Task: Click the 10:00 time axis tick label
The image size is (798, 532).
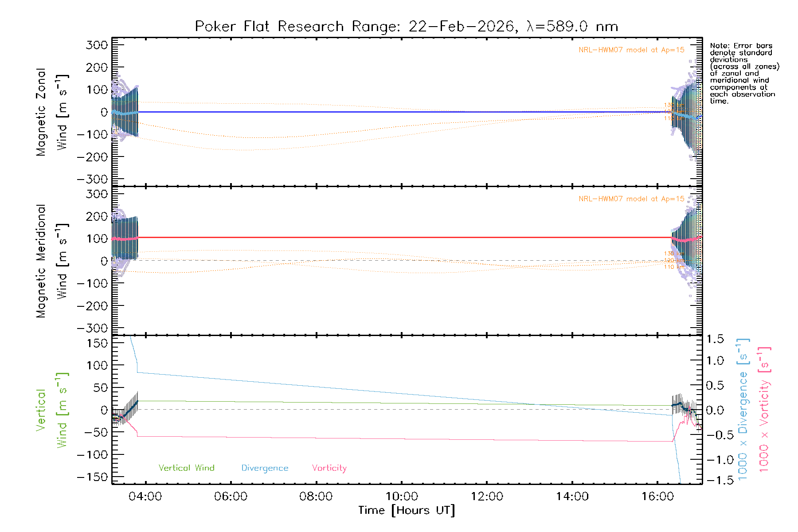Action: click(x=401, y=497)
